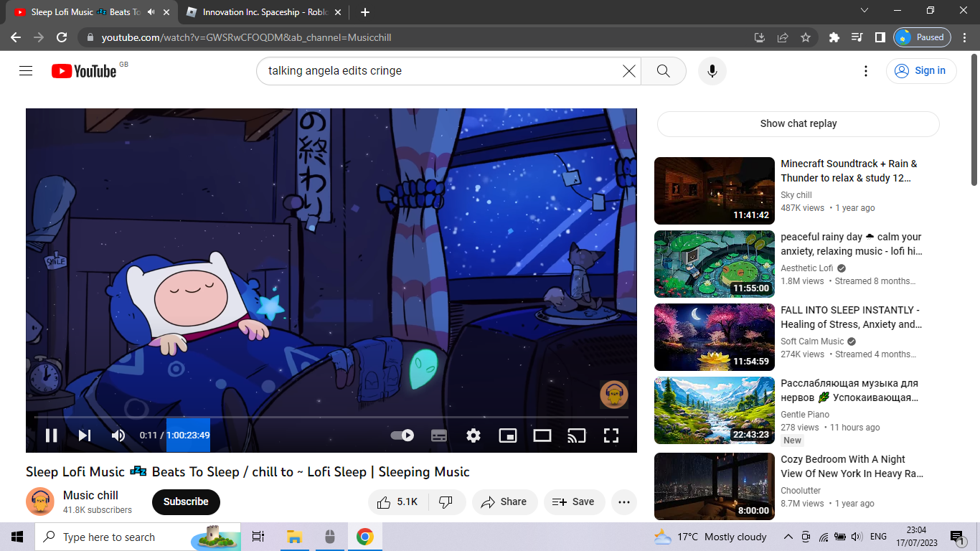
Task: Click the search magnifier button
Action: (664, 70)
